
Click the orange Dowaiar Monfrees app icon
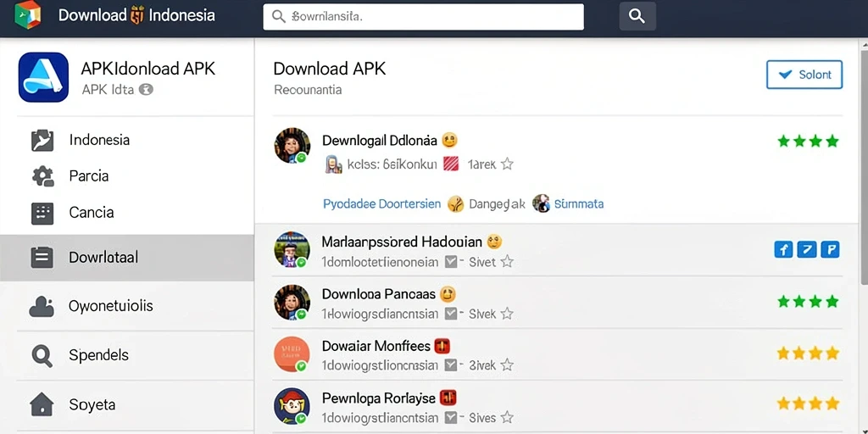(x=292, y=353)
